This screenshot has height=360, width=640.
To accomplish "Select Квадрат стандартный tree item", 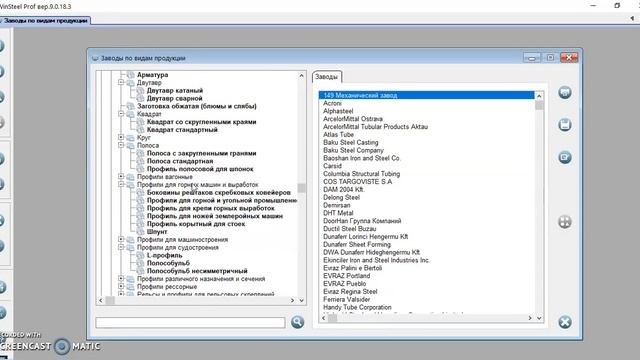I will point(182,130).
